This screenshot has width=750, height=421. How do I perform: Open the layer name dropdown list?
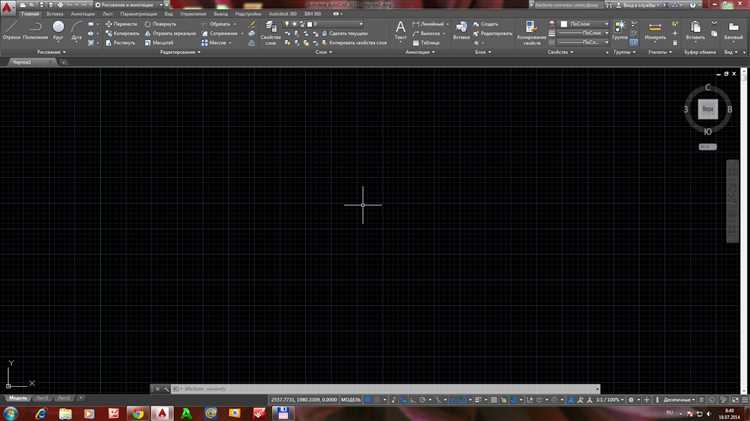(337, 24)
